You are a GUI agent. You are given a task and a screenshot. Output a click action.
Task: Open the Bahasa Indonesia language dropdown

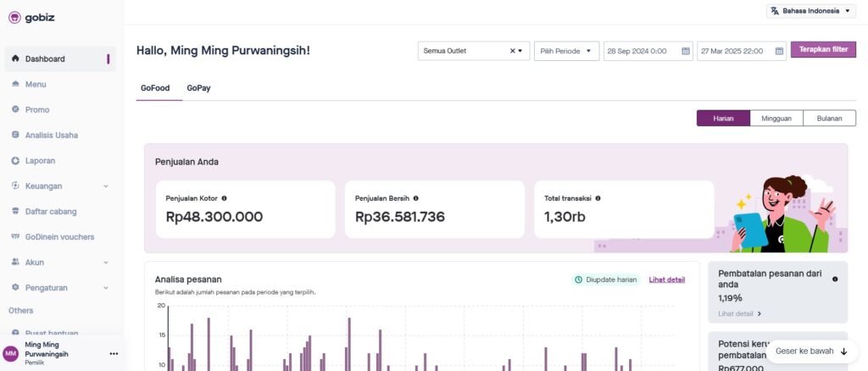(811, 10)
